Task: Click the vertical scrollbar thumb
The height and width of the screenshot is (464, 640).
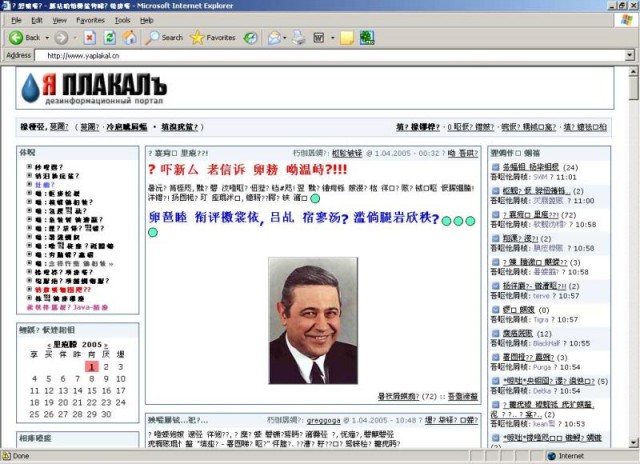Action: (633, 88)
